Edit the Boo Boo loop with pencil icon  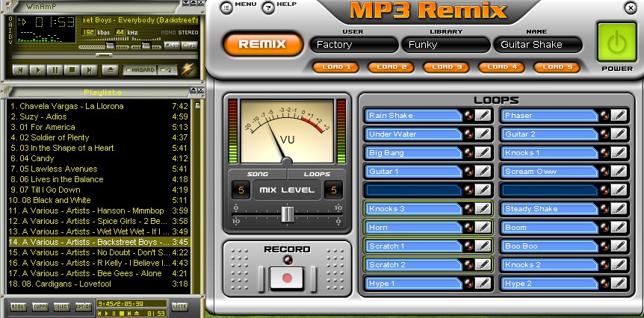tap(619, 246)
